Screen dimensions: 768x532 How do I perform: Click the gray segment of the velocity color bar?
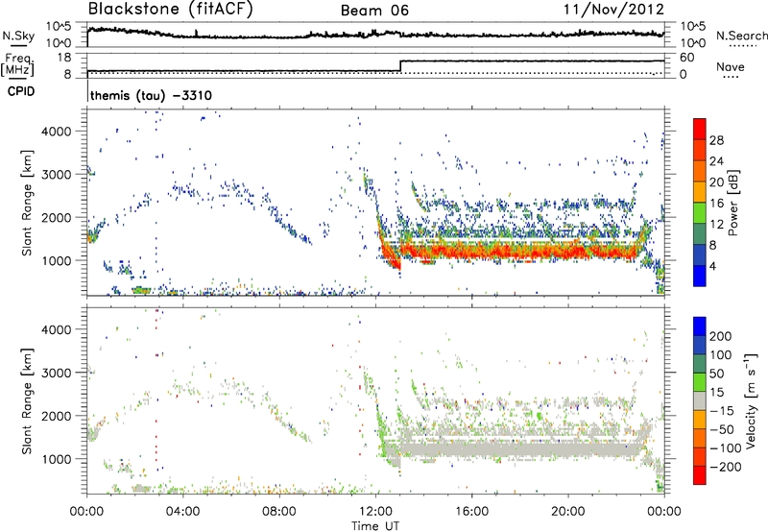[x=700, y=400]
